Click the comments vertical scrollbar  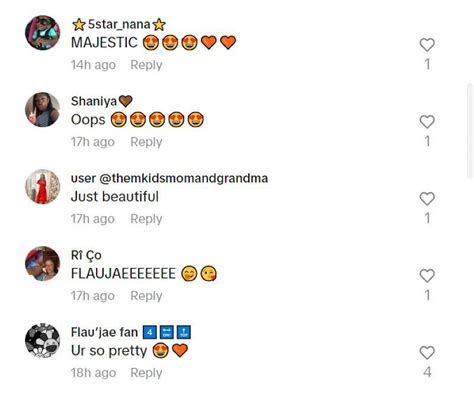470,131
